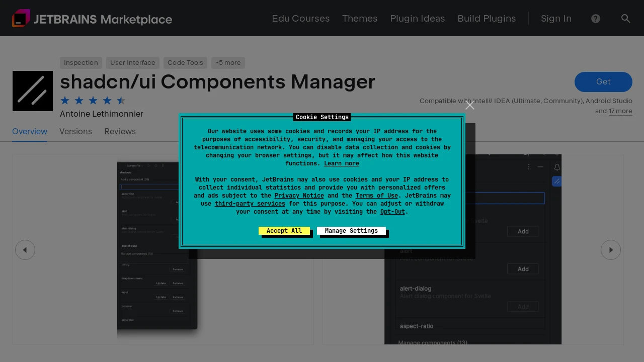The image size is (644, 362).
Task: Click the star rating of the plugin
Action: 93,101
